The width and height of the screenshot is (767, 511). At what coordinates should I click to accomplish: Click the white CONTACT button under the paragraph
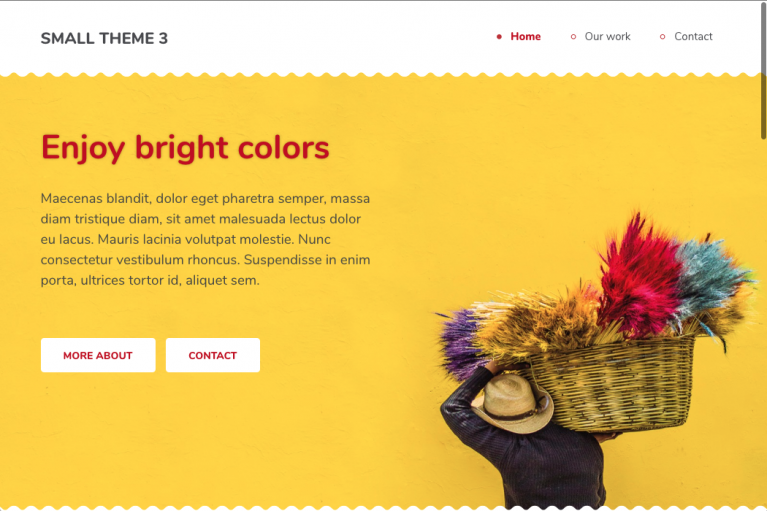tap(213, 355)
